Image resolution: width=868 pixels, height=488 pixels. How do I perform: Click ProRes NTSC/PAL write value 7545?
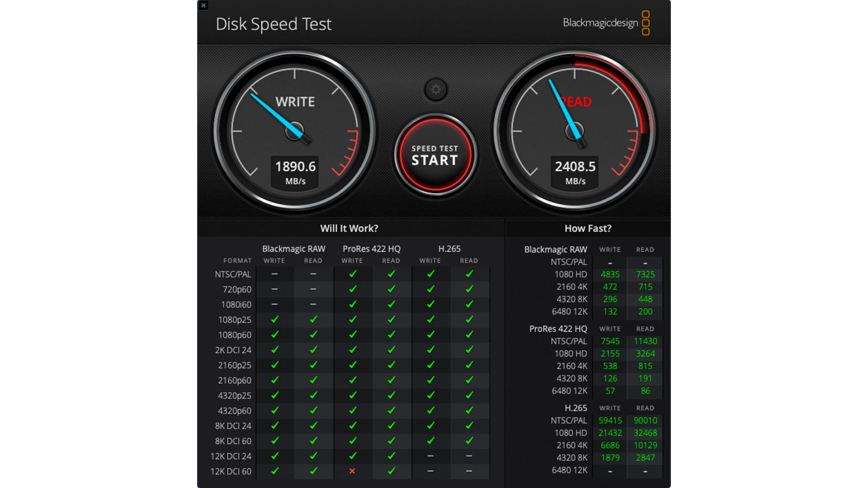point(610,341)
